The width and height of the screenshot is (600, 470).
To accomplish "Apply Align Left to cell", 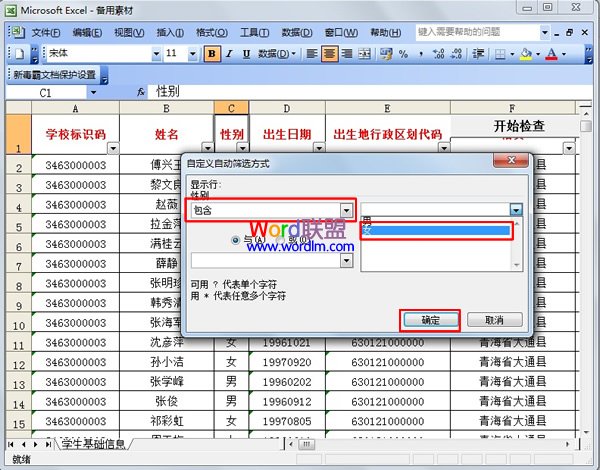I will pyautogui.click(x=312, y=54).
